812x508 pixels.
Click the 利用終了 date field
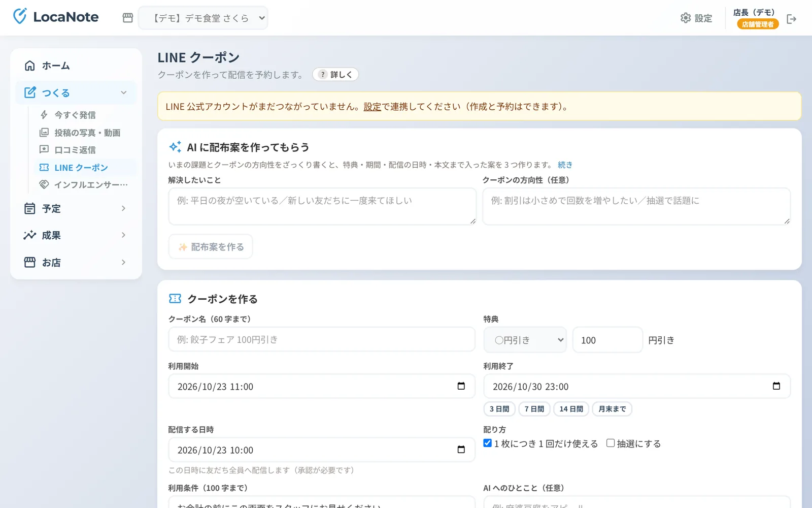point(637,387)
